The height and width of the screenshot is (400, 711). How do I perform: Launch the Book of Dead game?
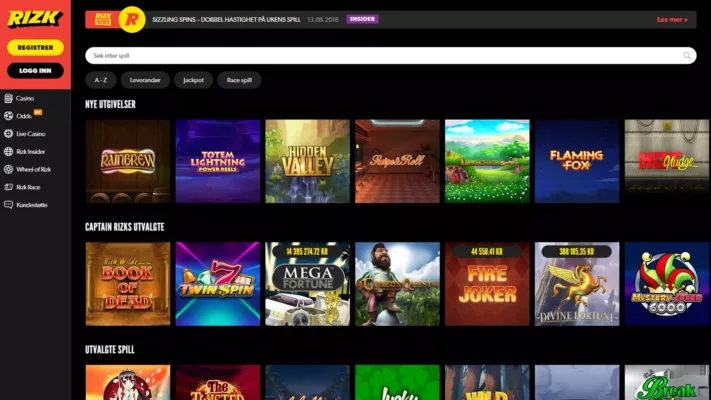tap(128, 284)
